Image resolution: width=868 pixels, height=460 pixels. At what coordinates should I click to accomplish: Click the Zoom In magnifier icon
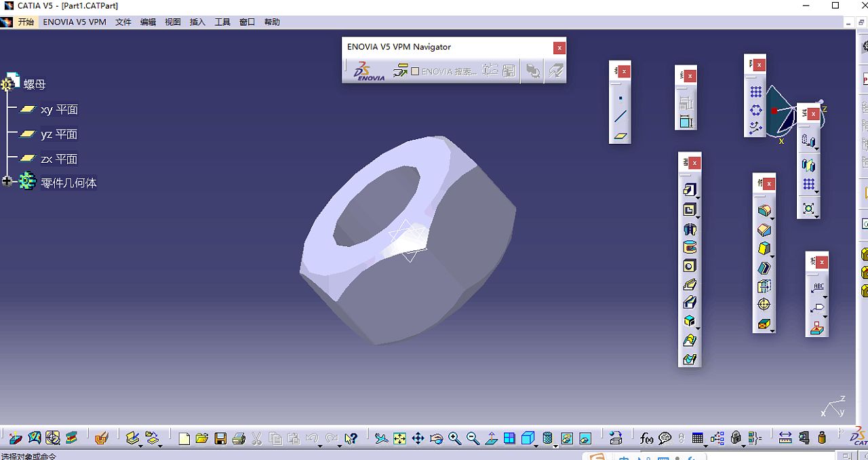click(x=454, y=438)
